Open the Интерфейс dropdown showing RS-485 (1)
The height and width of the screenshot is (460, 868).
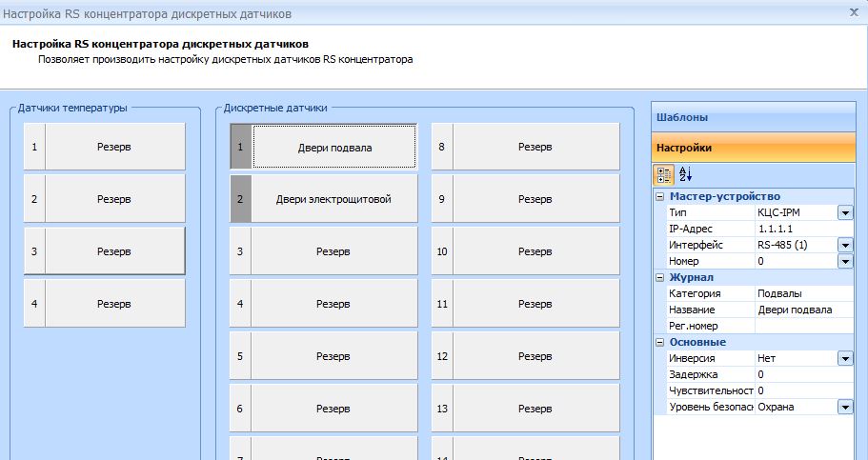point(844,245)
